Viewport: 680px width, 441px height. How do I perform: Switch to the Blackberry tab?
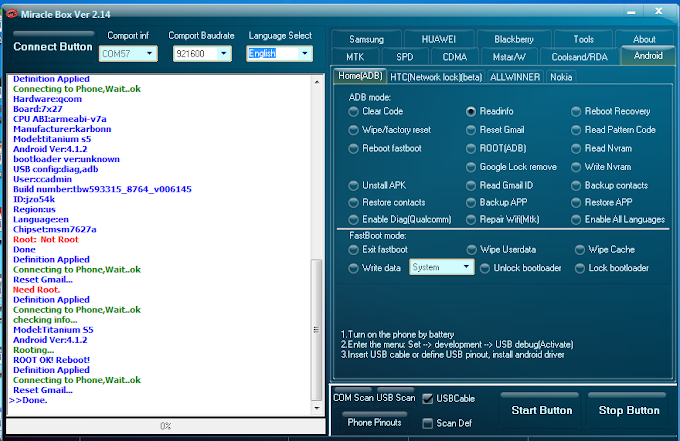[x=514, y=39]
